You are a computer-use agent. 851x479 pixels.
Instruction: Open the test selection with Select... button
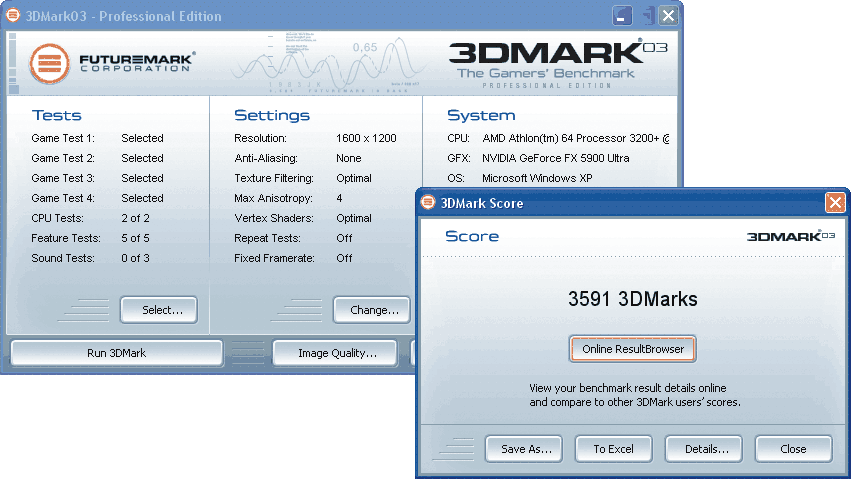pyautogui.click(x=159, y=310)
